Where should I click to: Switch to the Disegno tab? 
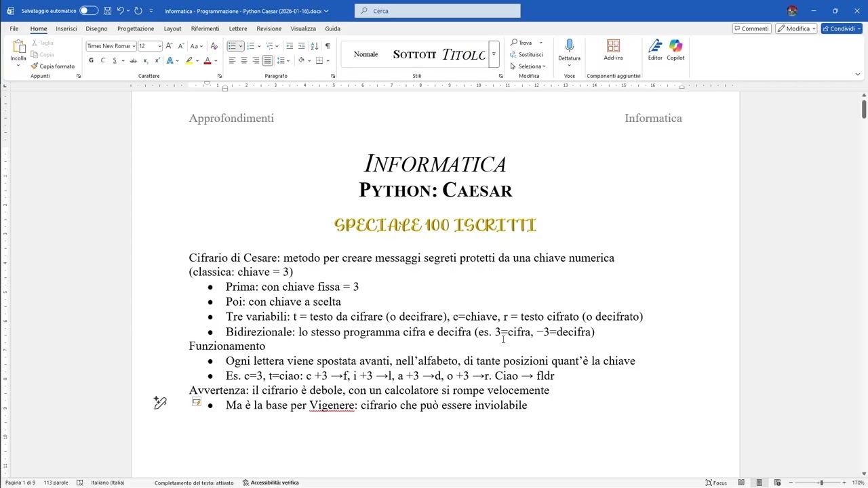click(x=96, y=28)
